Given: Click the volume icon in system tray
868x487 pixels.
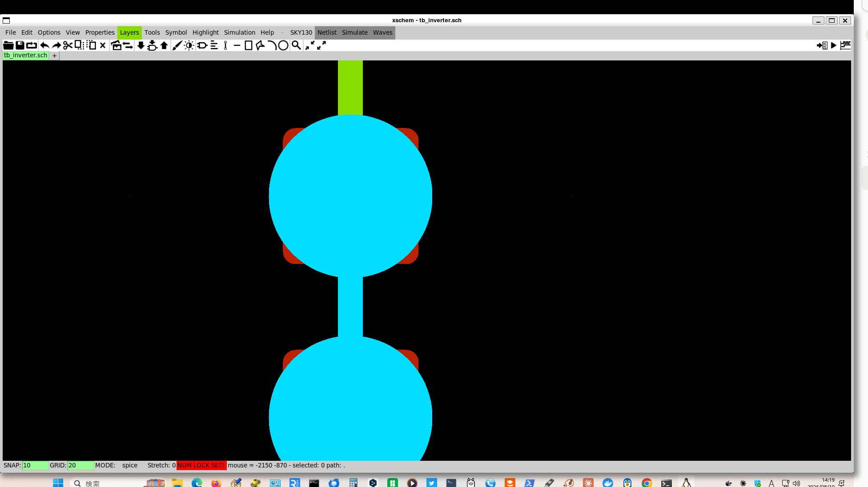Looking at the screenshot, I should click(796, 483).
